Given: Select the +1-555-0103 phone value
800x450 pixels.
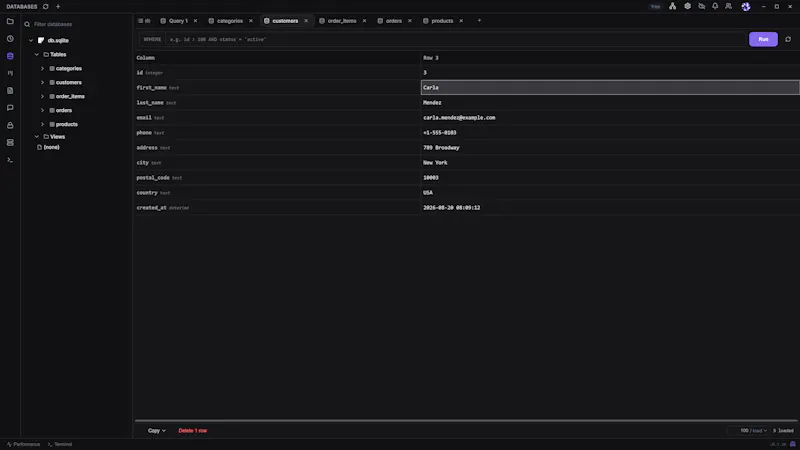Looking at the screenshot, I should point(440,133).
